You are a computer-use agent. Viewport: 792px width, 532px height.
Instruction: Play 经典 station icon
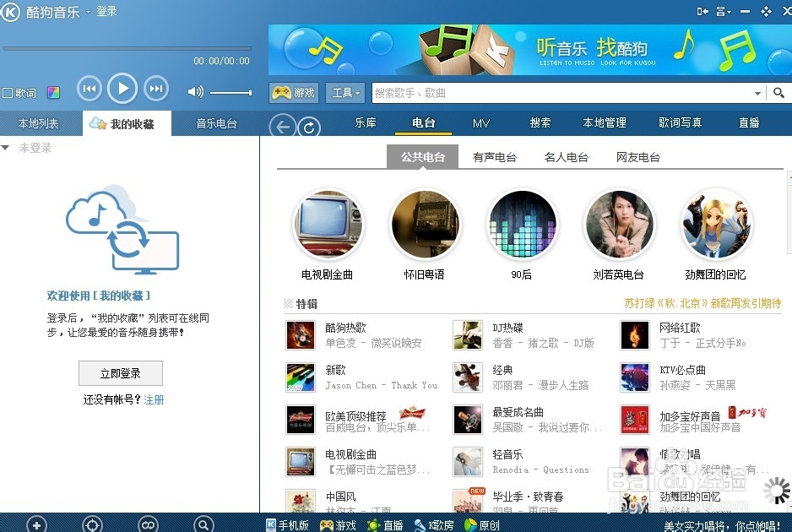click(x=468, y=377)
